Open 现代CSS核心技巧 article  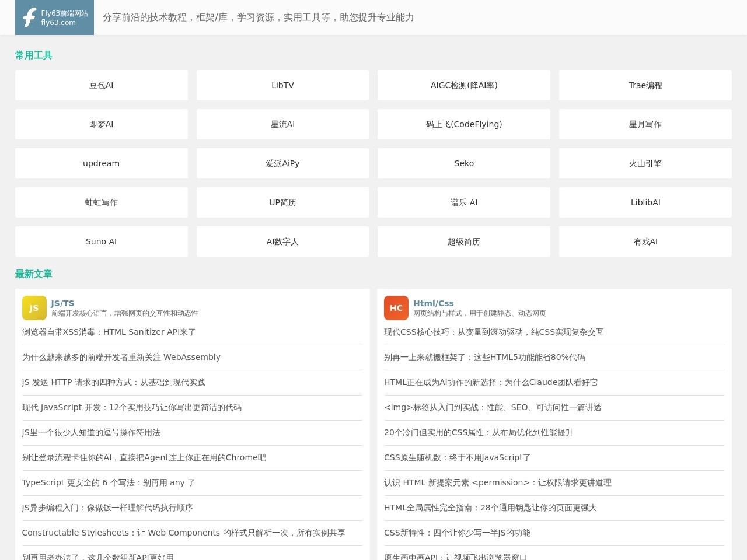pos(494,332)
